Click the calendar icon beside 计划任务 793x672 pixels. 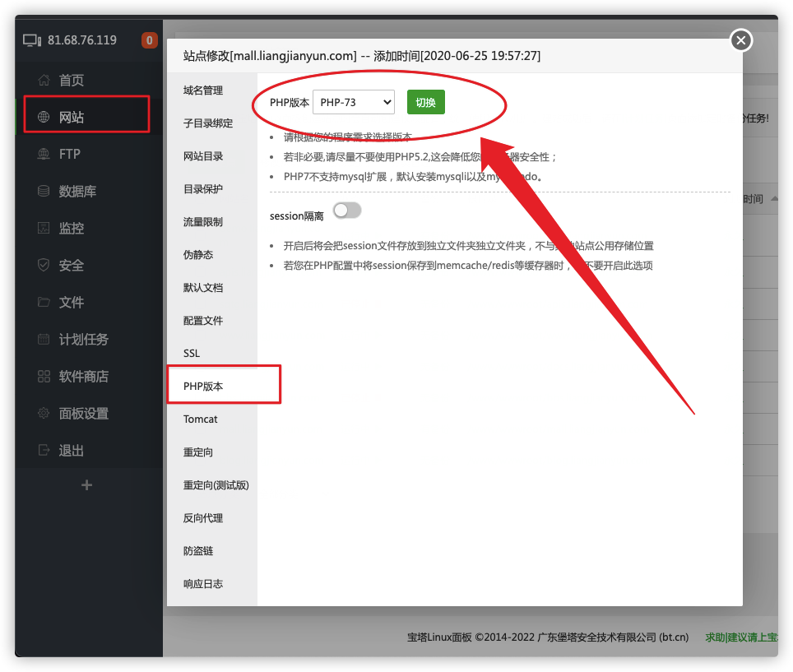(44, 339)
